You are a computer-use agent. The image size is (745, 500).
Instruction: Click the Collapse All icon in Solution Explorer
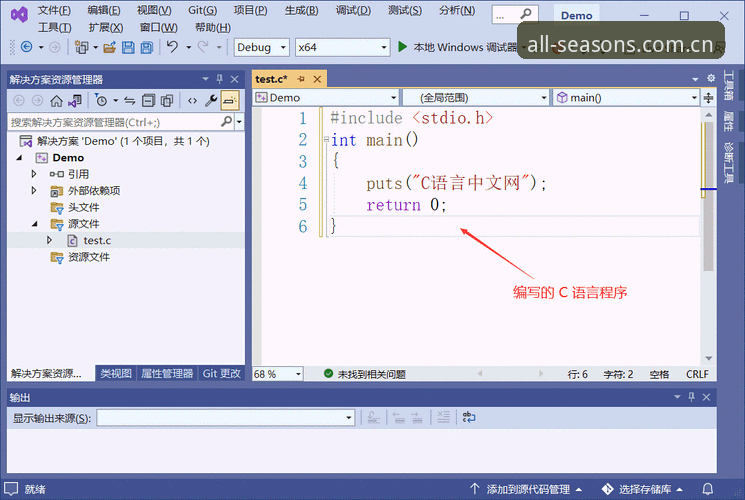pyautogui.click(x=149, y=101)
